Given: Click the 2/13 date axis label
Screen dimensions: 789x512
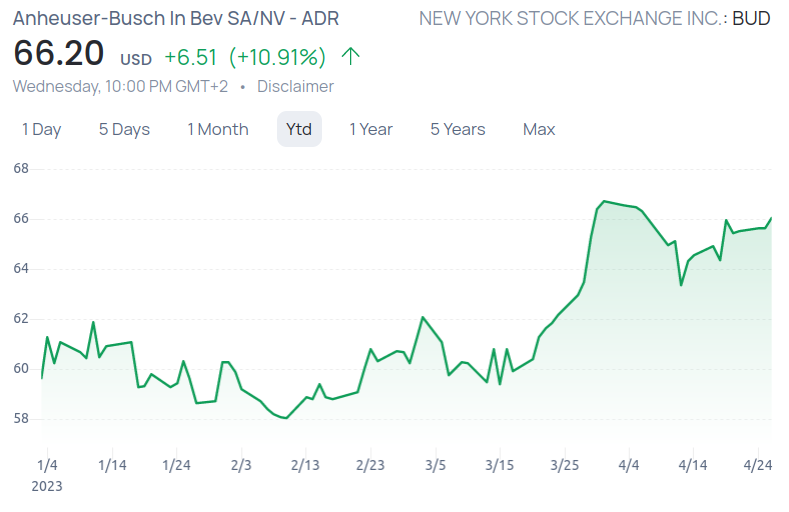Looking at the screenshot, I should [x=305, y=465].
